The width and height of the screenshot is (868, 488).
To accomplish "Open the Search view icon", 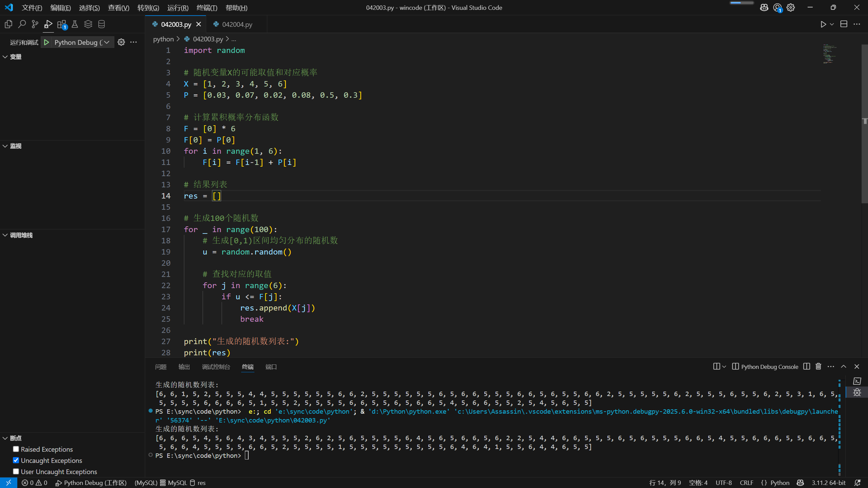I will [x=22, y=24].
